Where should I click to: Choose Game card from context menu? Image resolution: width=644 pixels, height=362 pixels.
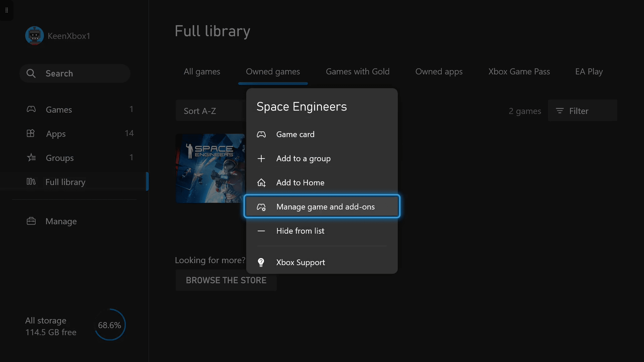pyautogui.click(x=322, y=134)
